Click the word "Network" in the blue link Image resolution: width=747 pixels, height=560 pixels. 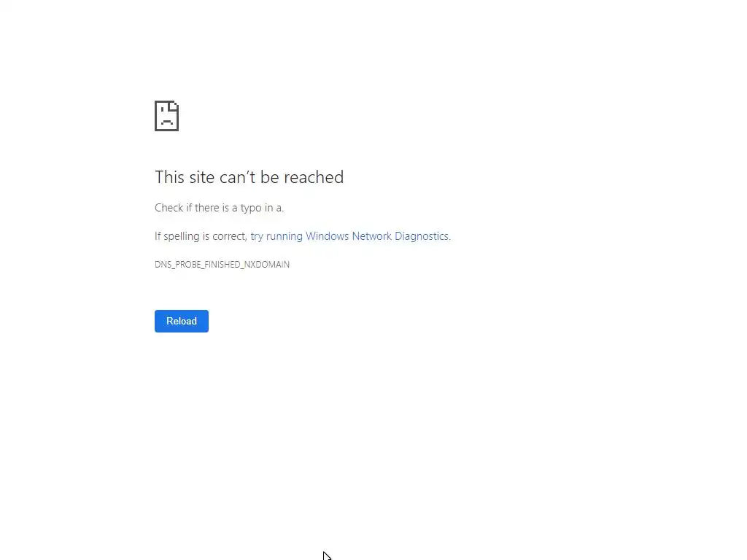coord(371,236)
